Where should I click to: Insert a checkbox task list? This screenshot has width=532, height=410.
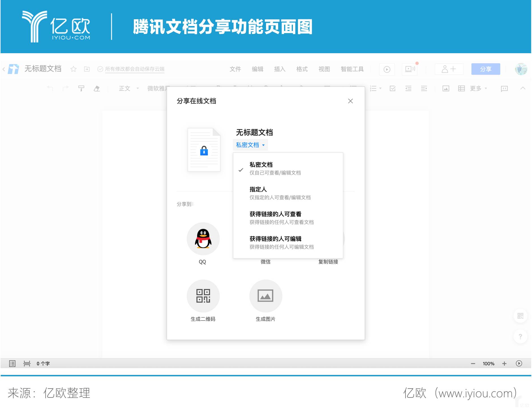pos(392,89)
